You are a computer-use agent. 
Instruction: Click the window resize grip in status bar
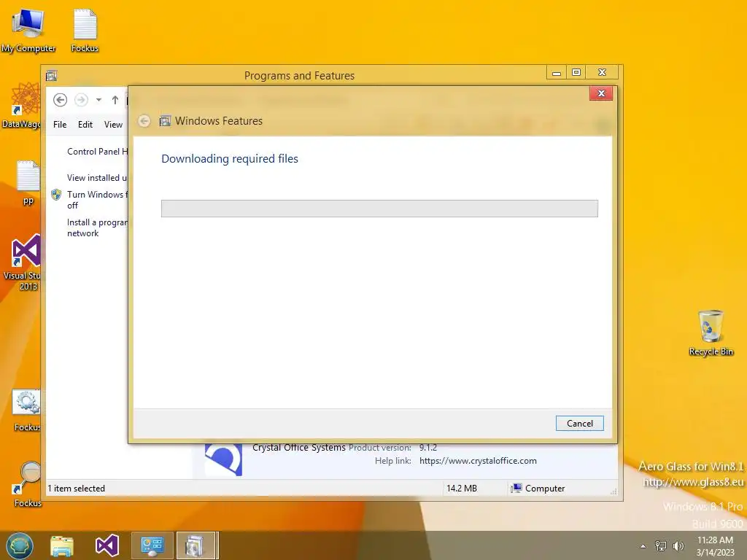(613, 491)
